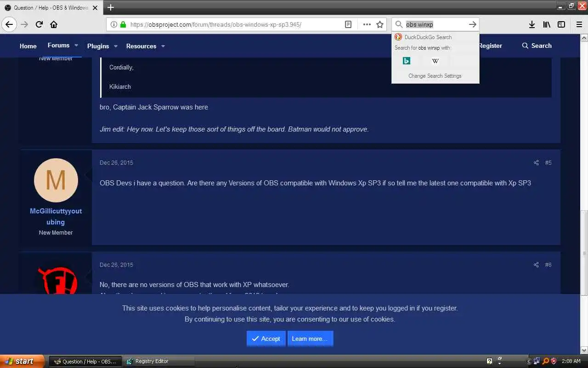This screenshot has width=588, height=368.
Task: Open a new browser tab
Action: pyautogui.click(x=111, y=7)
